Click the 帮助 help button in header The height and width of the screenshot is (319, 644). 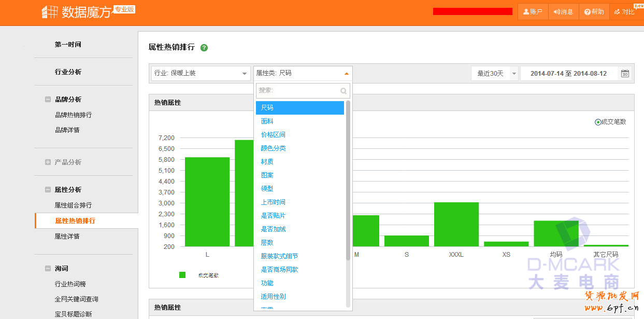594,12
